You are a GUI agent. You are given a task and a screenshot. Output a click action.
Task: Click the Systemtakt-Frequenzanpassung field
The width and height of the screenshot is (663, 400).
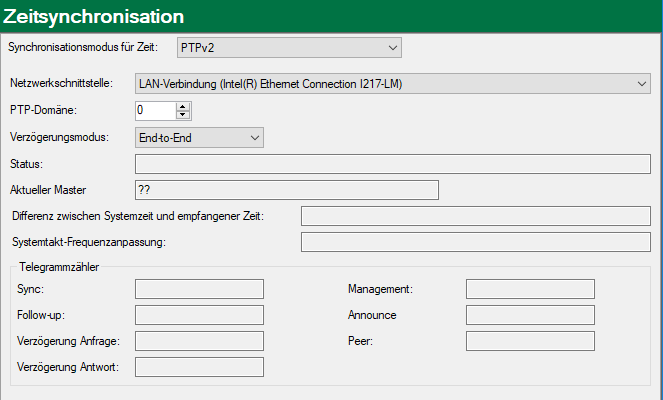coord(475,242)
